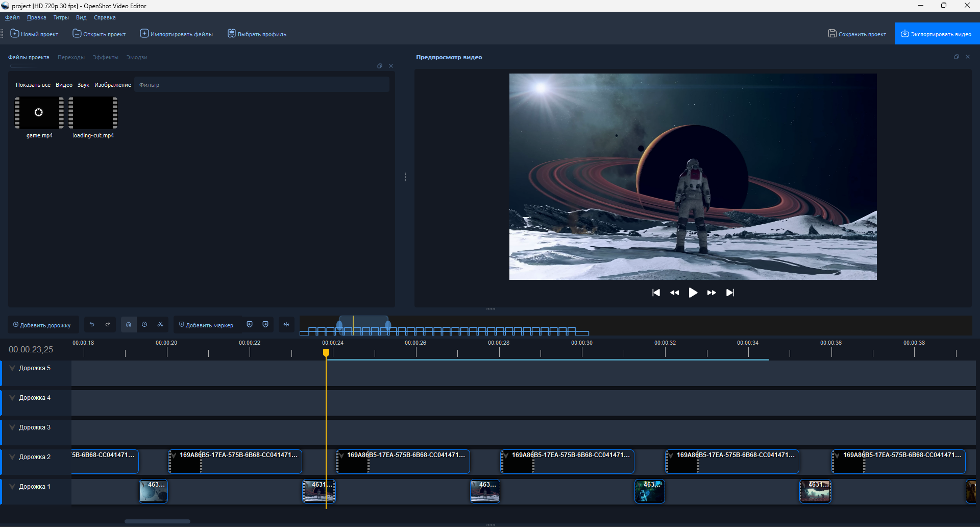
Task: Toggle the timing clock tool
Action: click(144, 325)
